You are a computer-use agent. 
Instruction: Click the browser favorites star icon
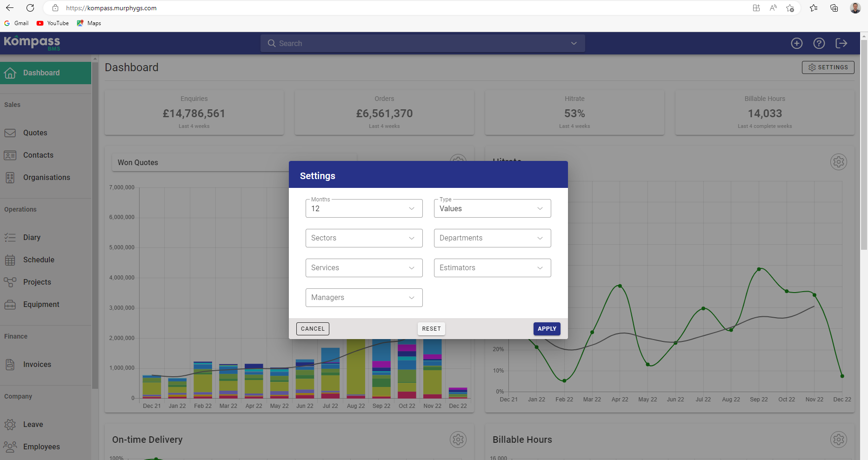(813, 8)
